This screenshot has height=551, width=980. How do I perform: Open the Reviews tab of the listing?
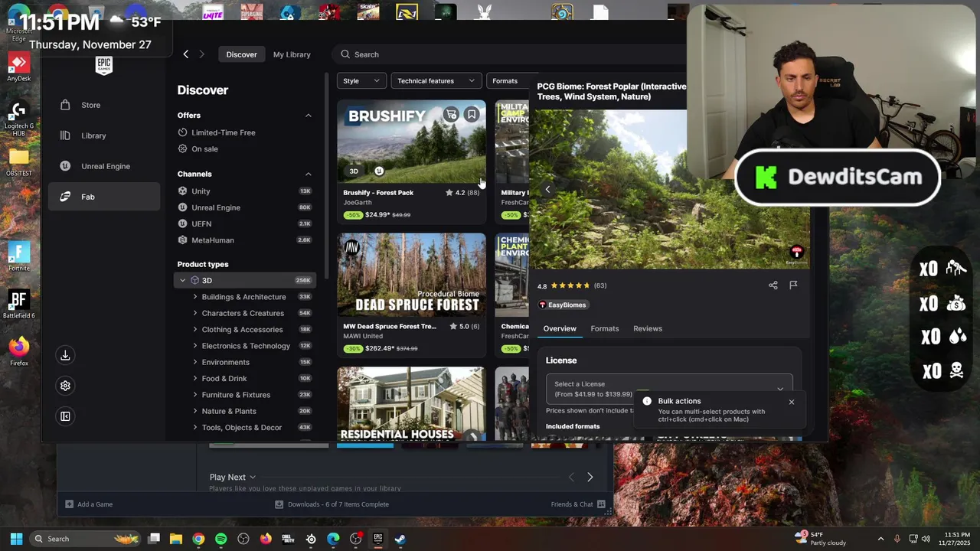tap(648, 328)
